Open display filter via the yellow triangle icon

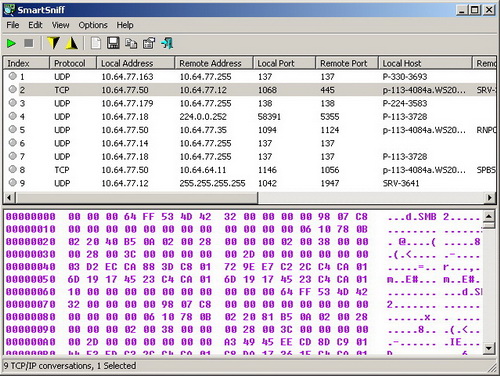pos(72,43)
